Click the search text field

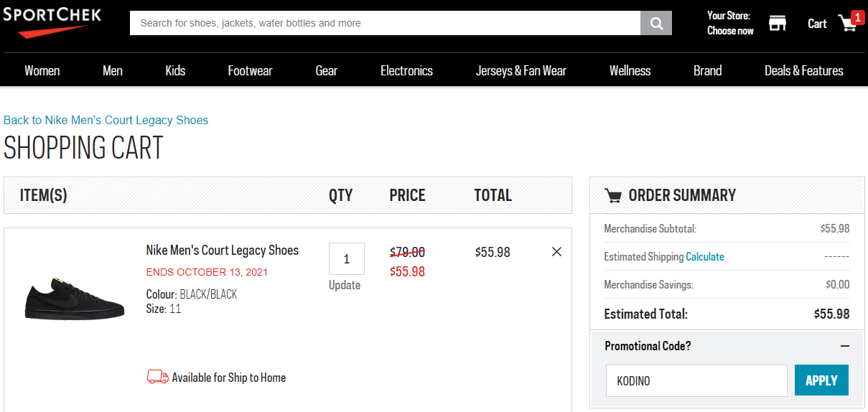(385, 23)
